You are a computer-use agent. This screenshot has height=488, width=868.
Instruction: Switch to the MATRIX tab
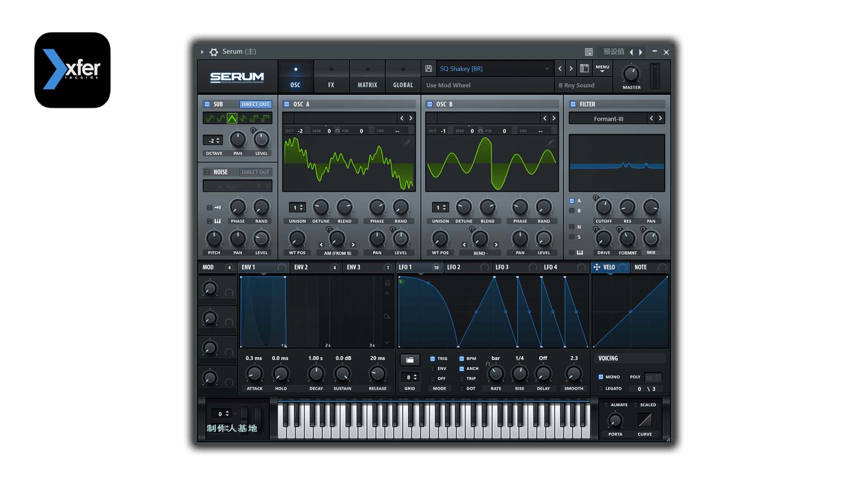[367, 77]
